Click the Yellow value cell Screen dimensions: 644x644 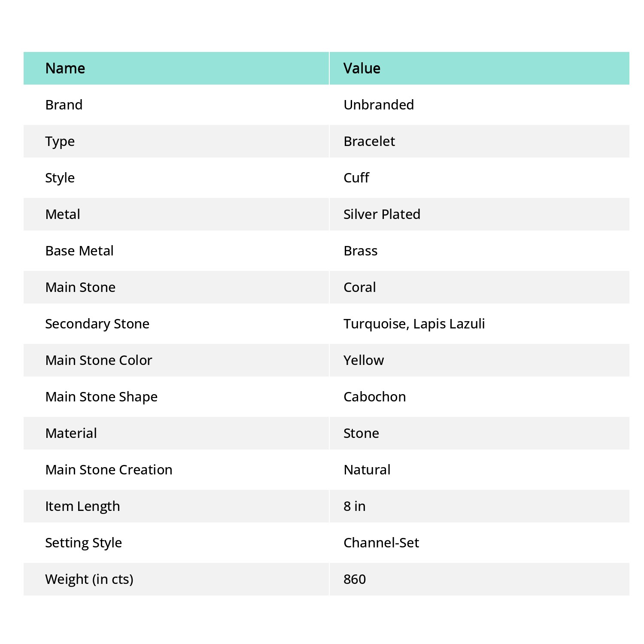pyautogui.click(x=364, y=360)
